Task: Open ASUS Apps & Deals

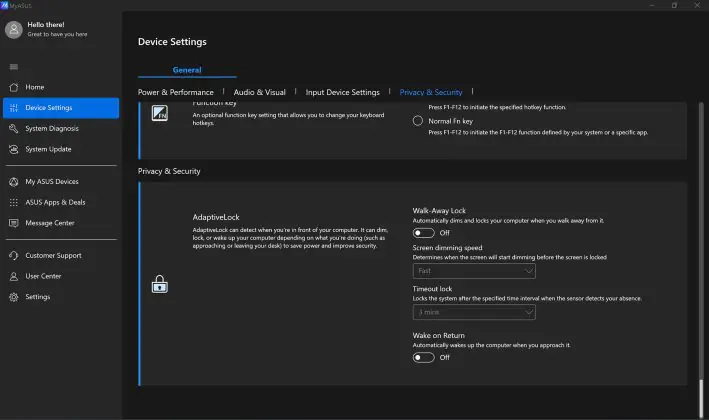Action: pos(61,202)
